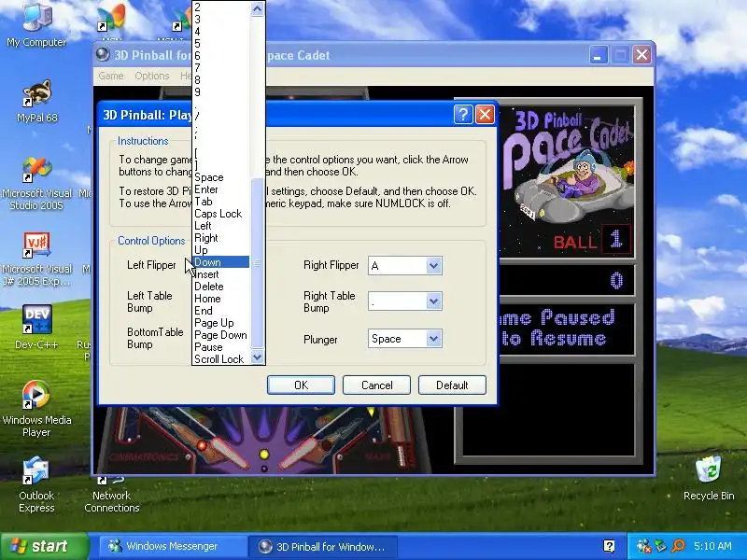Open the Recycle Bin
The height and width of the screenshot is (560, 747).
click(x=709, y=479)
